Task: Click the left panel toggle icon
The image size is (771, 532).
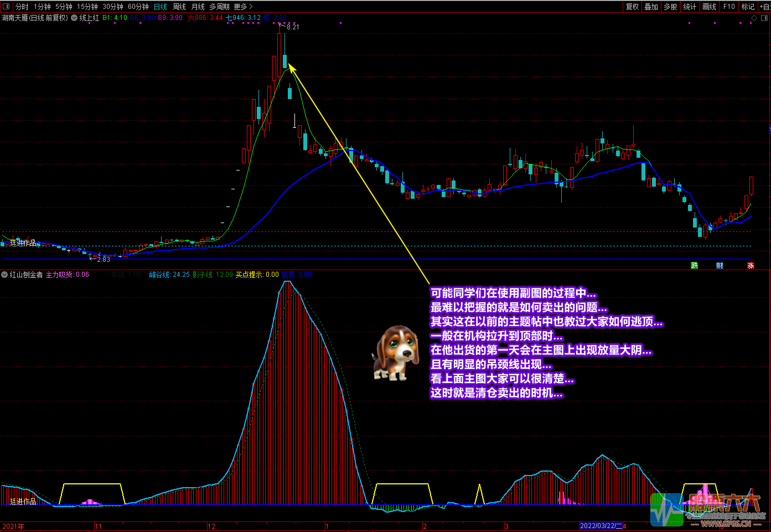Action: pyautogui.click(x=6, y=7)
